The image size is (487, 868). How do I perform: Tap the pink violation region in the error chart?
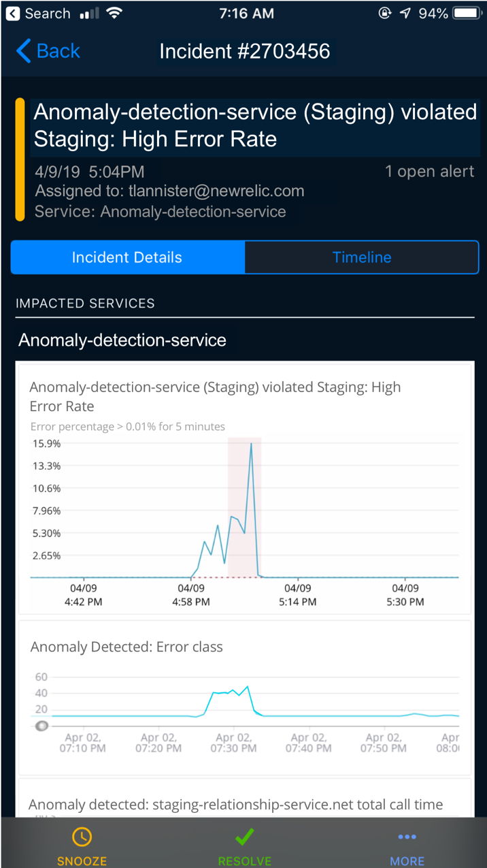[x=244, y=507]
